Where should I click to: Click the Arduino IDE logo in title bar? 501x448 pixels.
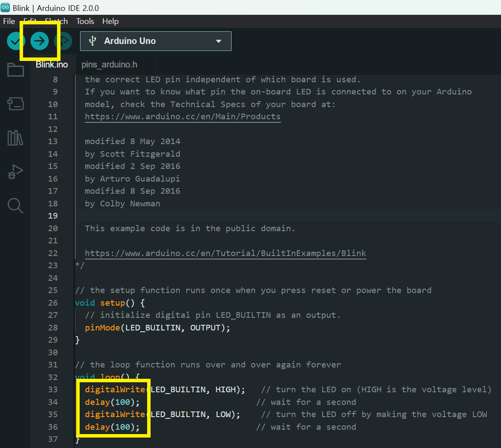[x=5, y=7]
